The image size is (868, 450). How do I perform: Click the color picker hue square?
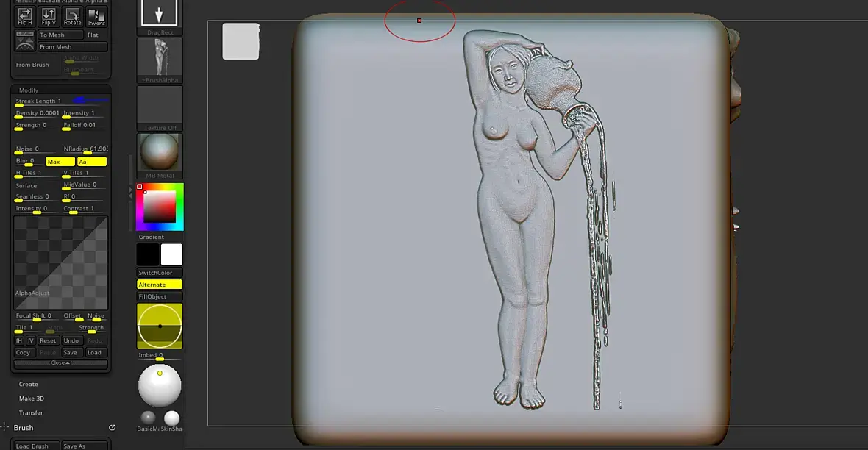160,207
